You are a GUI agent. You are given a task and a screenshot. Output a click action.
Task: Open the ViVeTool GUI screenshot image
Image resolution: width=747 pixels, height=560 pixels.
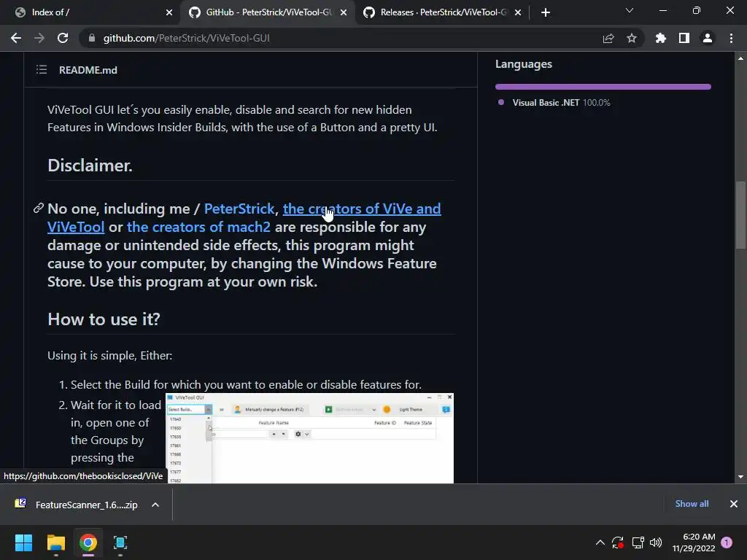point(309,438)
